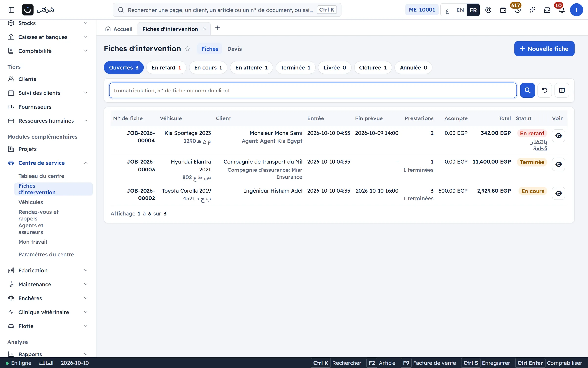Go to the Accueil tab
This screenshot has width=588, height=368.
(119, 29)
